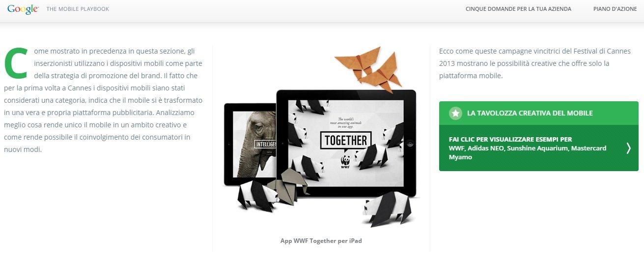Click the front iPad WWF Together image
644x265 pixels.
click(x=346, y=143)
